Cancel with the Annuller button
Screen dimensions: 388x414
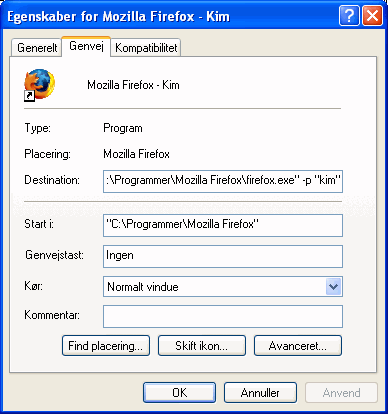[260, 393]
